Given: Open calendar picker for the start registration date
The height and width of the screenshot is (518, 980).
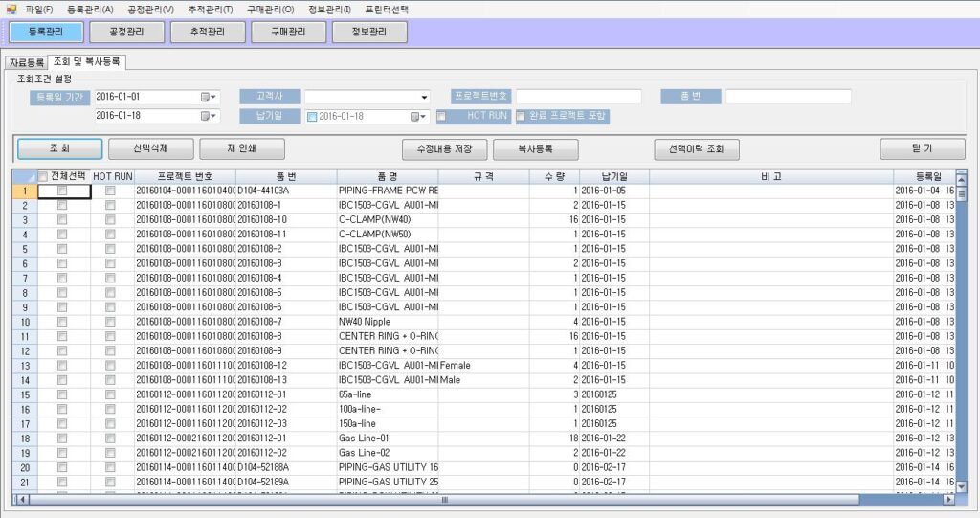Looking at the screenshot, I should tap(210, 97).
